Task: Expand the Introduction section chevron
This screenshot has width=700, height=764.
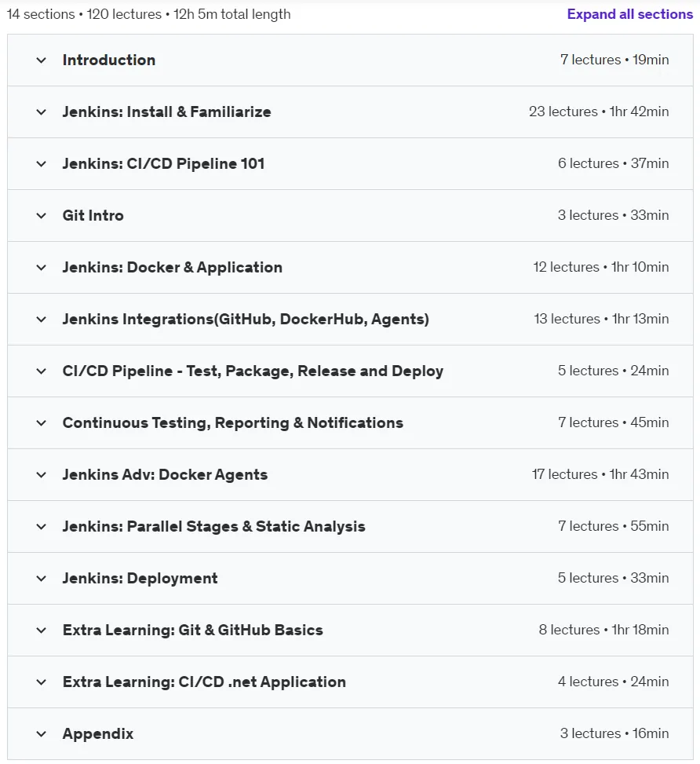Action: click(x=42, y=60)
